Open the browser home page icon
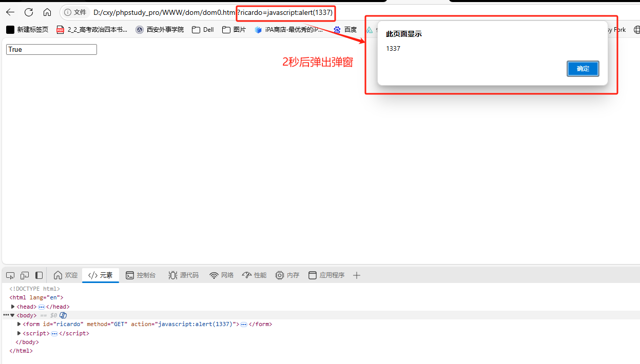The width and height of the screenshot is (640, 364). [47, 12]
